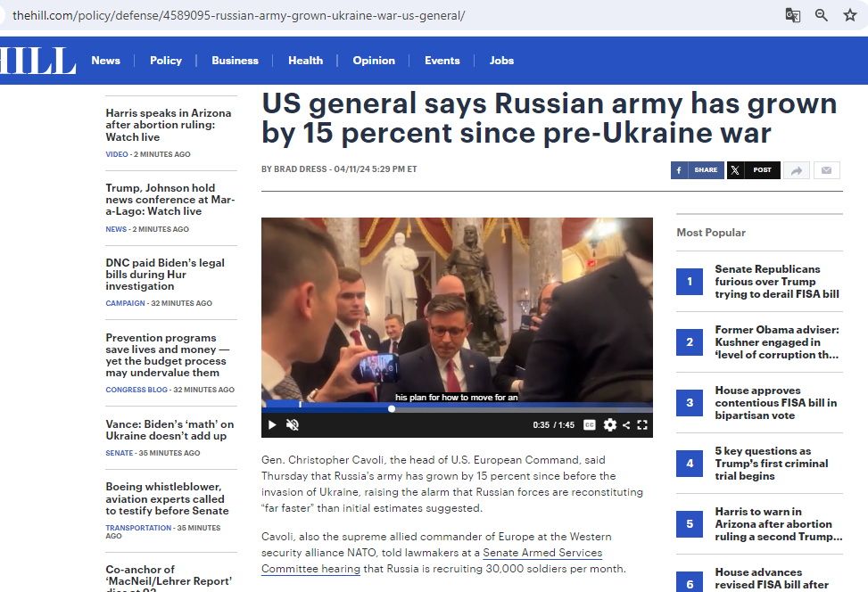
Task: Open the Business navigation item
Action: pyautogui.click(x=235, y=61)
